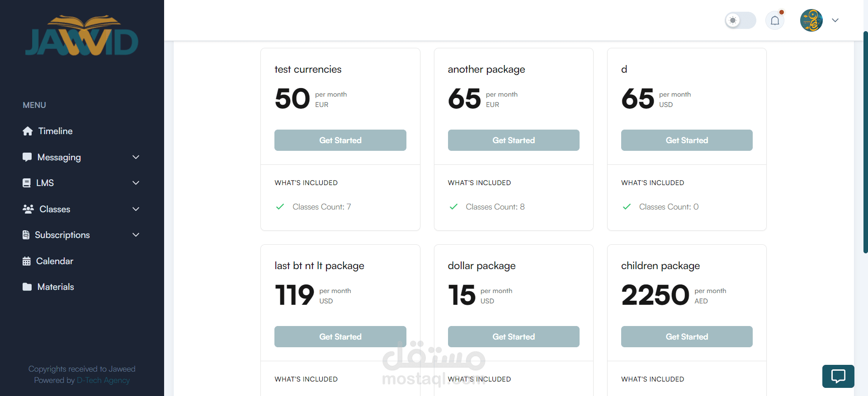Click the Materials folder icon

pyautogui.click(x=27, y=287)
